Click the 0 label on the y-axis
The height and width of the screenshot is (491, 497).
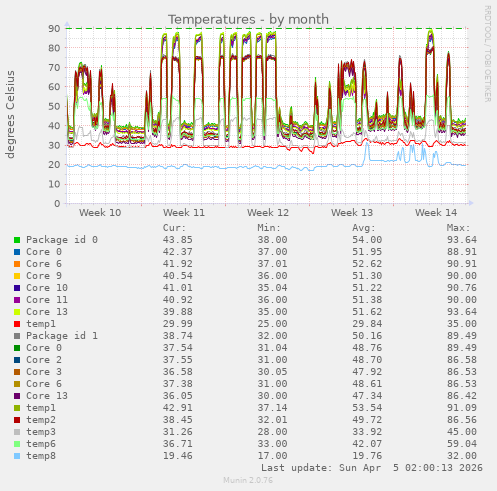point(57,204)
